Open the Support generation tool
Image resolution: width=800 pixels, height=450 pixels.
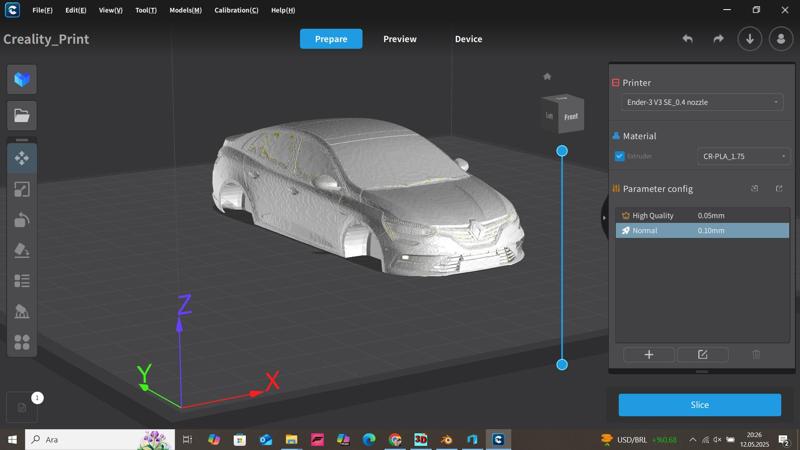tap(22, 312)
